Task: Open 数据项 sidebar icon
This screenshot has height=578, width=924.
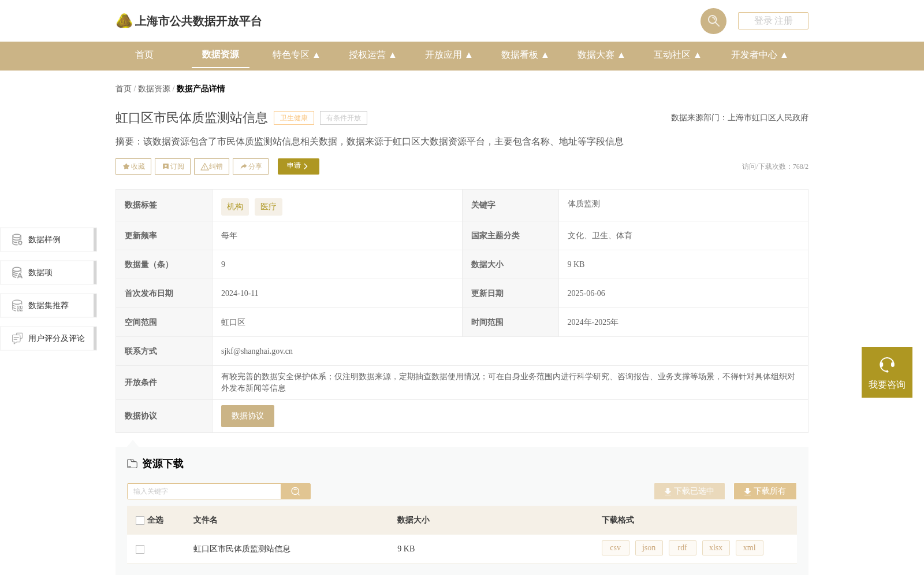Action: tap(17, 272)
